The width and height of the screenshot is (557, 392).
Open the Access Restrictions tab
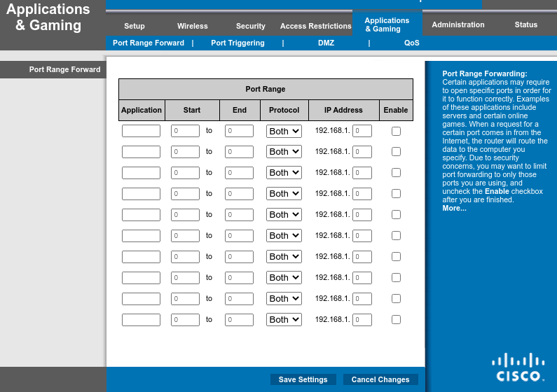coord(315,26)
